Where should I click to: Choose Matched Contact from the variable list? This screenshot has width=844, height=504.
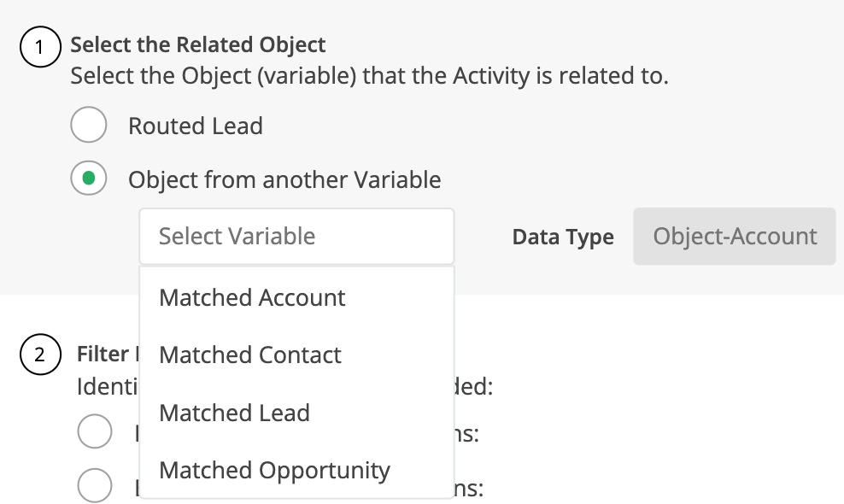point(250,355)
